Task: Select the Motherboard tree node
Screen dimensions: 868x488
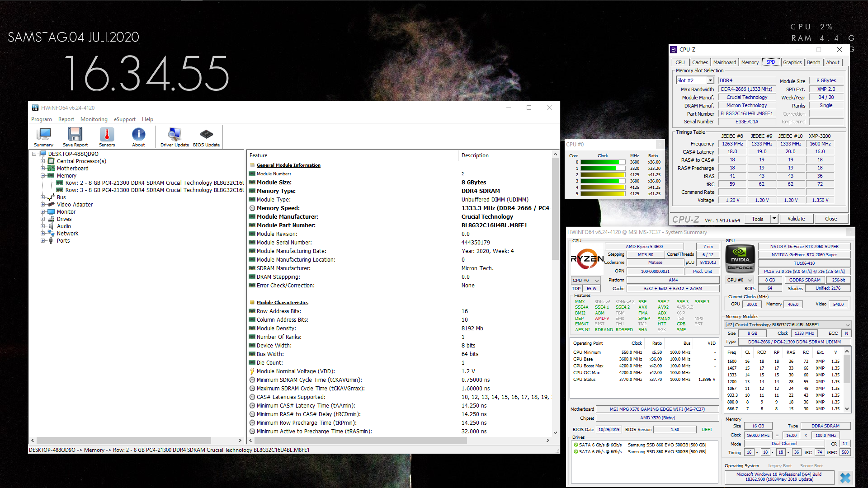Action: 72,169
